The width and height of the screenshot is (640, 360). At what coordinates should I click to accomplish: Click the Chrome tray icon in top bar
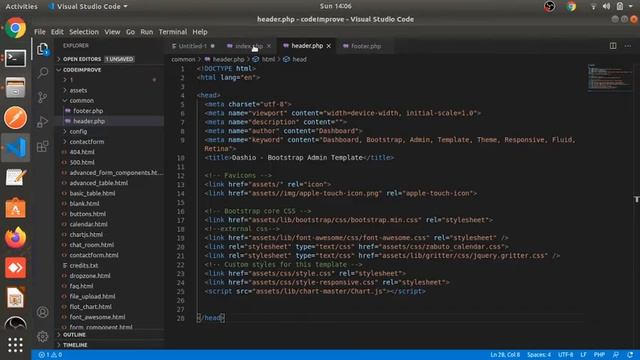coord(571,6)
